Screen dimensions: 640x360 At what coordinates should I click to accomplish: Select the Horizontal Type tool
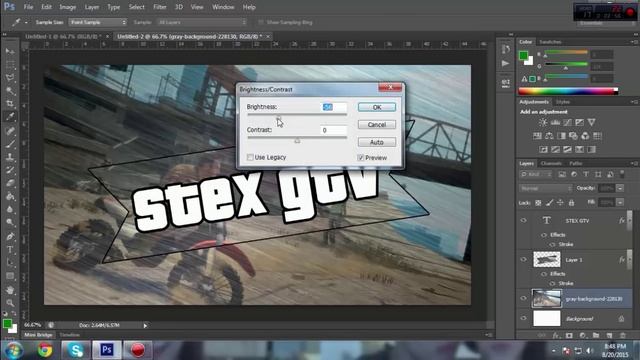pos(10,249)
